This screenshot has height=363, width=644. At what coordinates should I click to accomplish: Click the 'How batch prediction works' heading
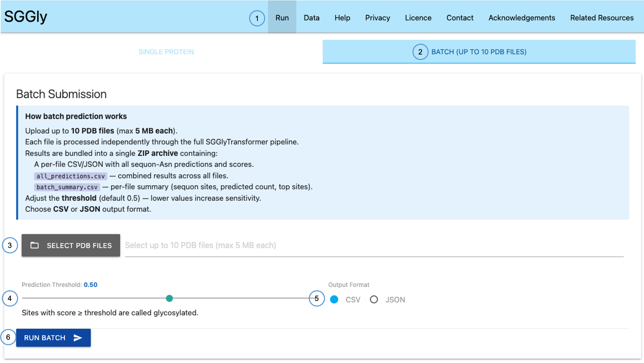coord(76,116)
